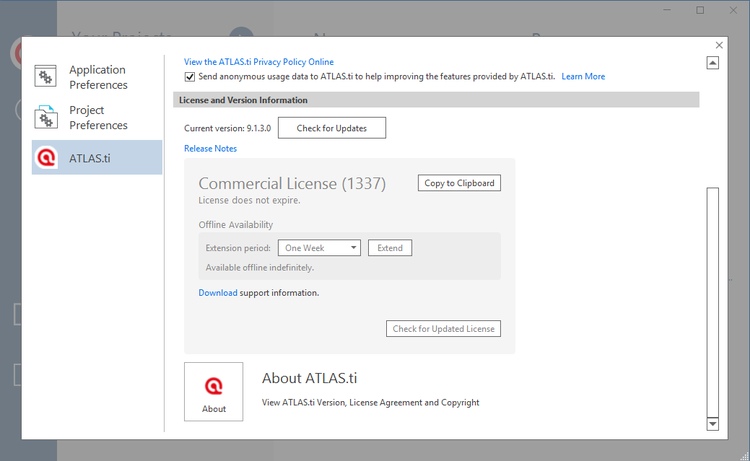Click the Project Preferences gear icon
The width and height of the screenshot is (750, 461).
pos(46,118)
